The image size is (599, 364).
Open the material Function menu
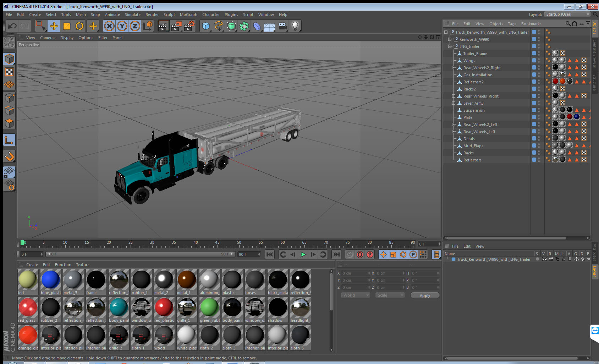click(x=63, y=265)
